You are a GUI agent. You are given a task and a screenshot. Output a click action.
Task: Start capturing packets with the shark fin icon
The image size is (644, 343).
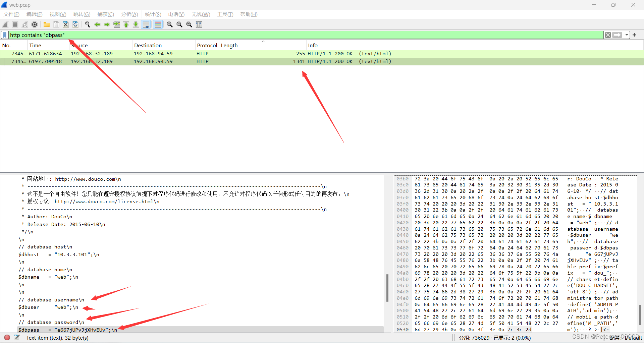[x=5, y=24]
